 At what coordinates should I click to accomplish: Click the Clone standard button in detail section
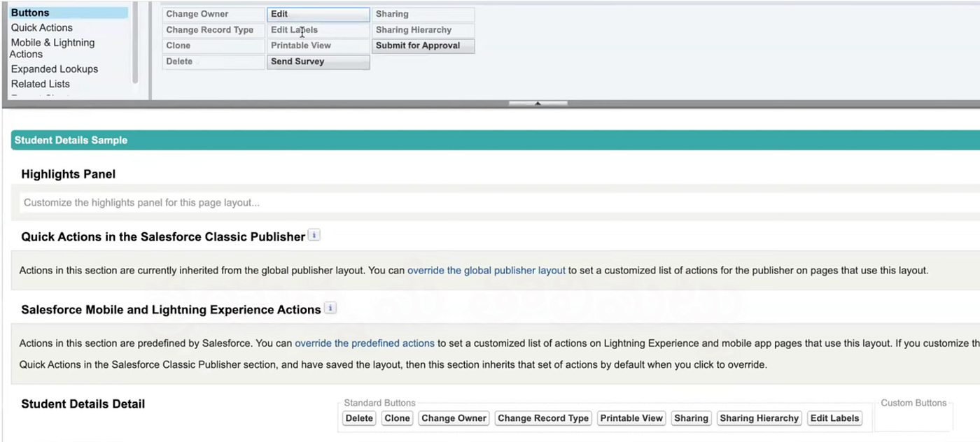coord(397,418)
